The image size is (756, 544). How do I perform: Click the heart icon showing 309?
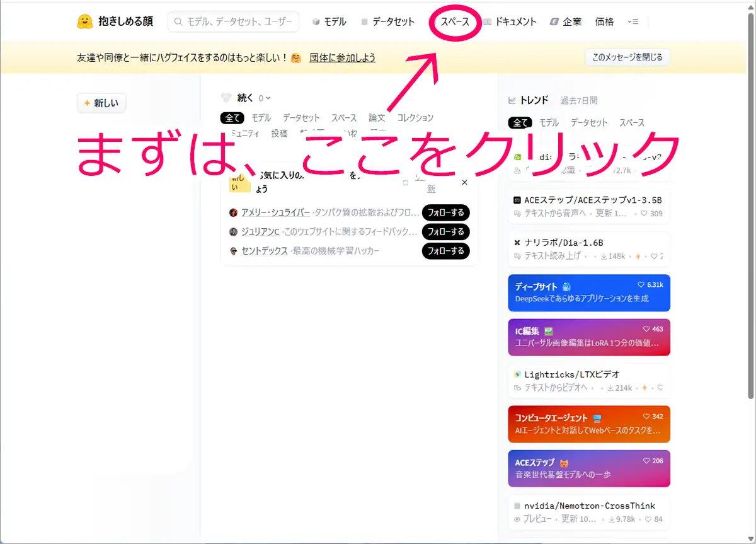pyautogui.click(x=644, y=214)
